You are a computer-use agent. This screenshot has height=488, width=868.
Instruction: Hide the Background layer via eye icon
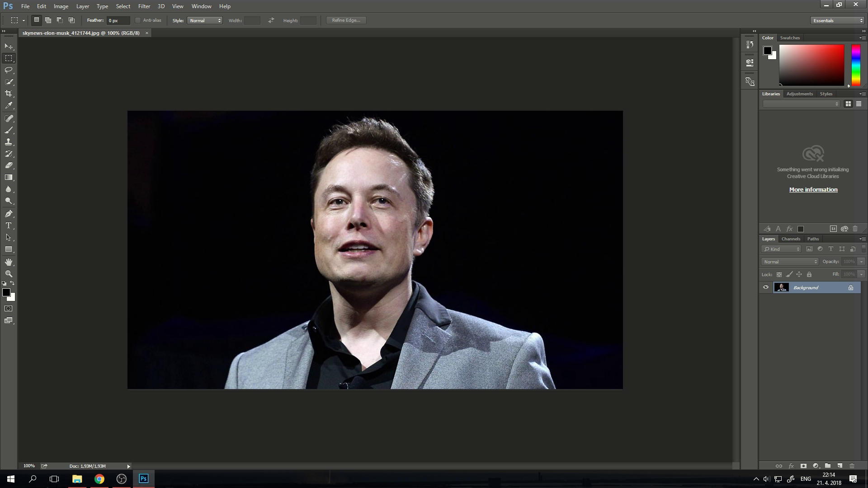766,287
